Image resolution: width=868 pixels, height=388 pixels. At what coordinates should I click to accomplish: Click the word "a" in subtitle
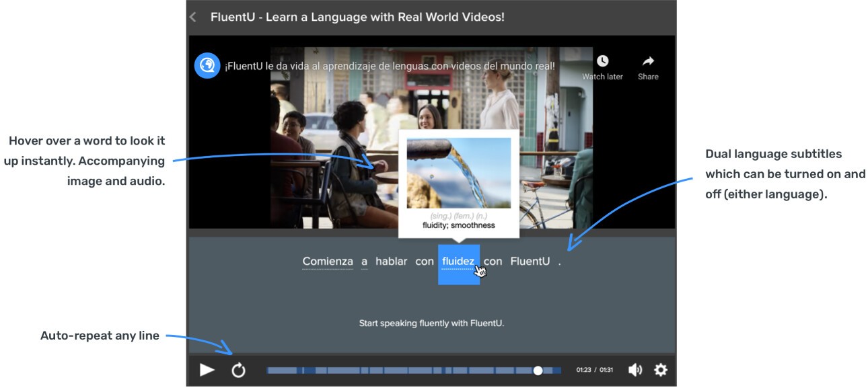tap(364, 262)
